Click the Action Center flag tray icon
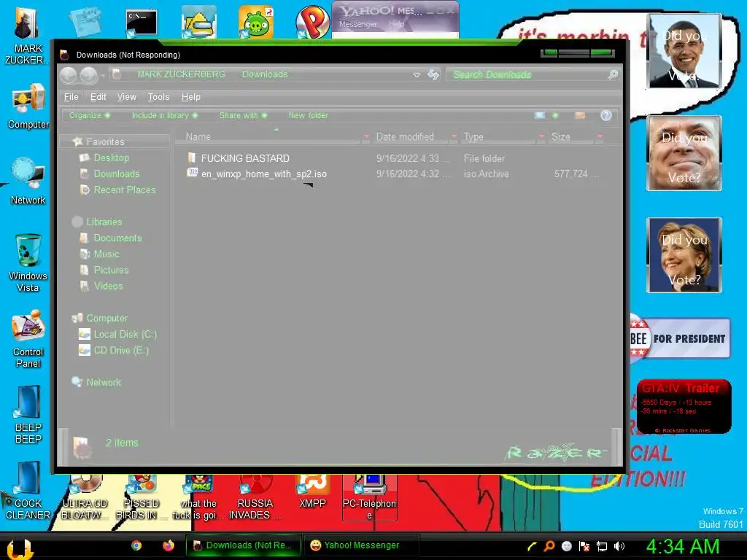The image size is (747, 560). click(584, 546)
